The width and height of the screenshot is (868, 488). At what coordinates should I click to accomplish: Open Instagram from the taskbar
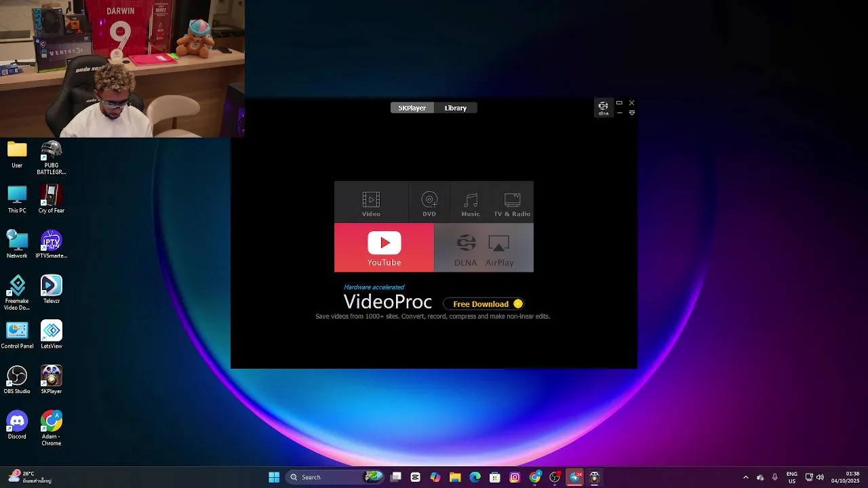point(515,477)
